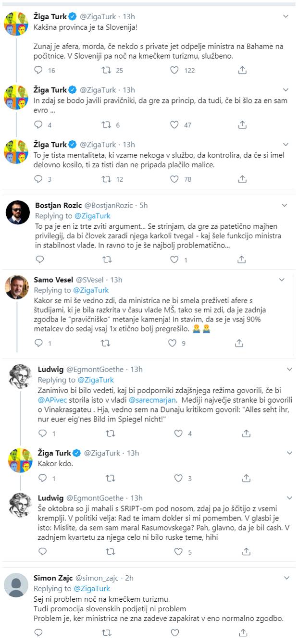Share Ludwig's tweet about SRIPT
The image size is (298, 644).
pyautogui.click(x=246, y=551)
